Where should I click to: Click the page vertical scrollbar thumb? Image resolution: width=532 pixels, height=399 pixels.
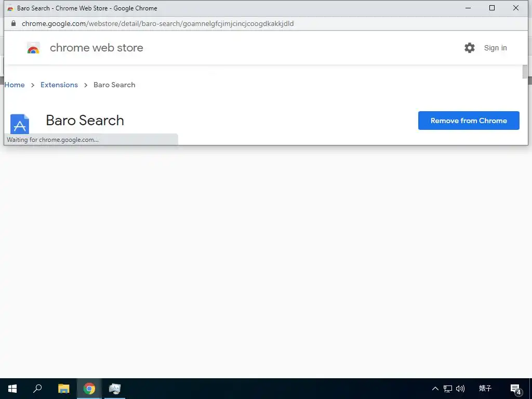pyautogui.click(x=525, y=72)
